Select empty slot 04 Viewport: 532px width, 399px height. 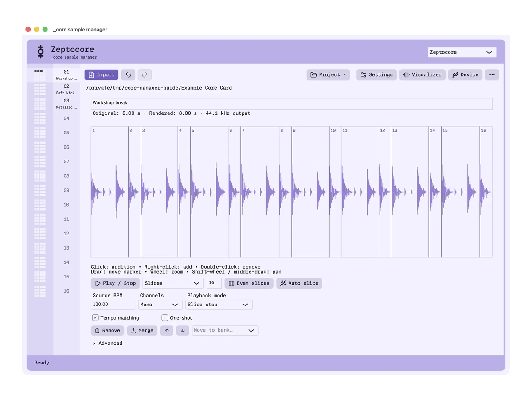(66, 118)
